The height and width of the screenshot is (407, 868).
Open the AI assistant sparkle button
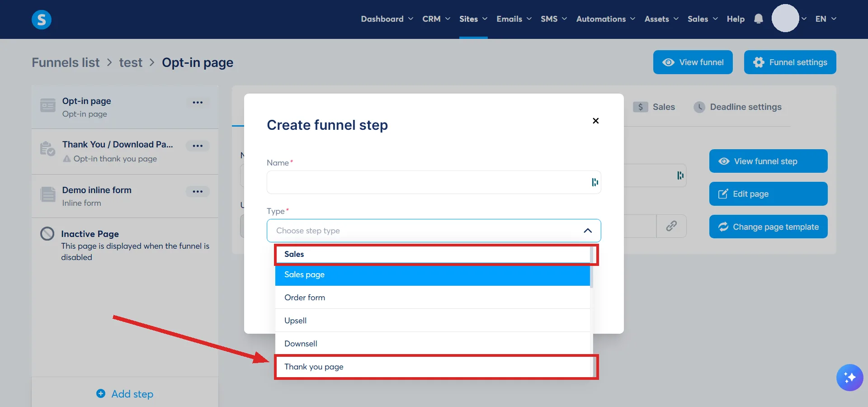click(x=849, y=377)
